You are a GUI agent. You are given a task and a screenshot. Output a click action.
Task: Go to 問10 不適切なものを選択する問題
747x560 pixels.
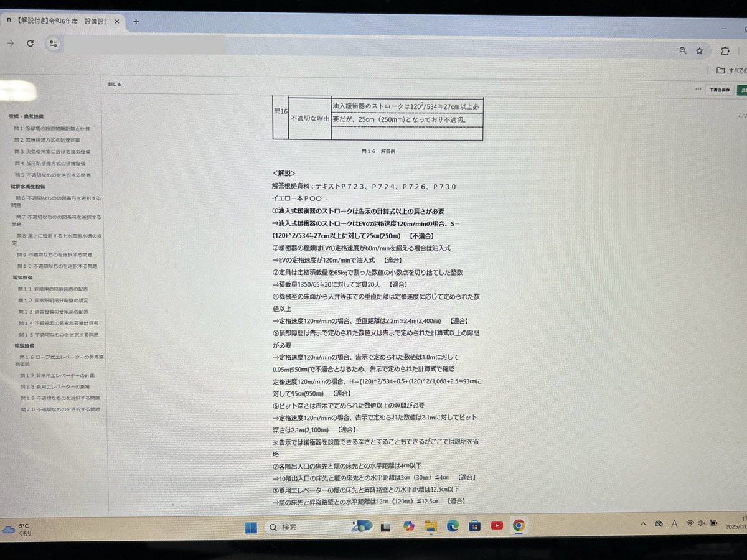point(56,266)
